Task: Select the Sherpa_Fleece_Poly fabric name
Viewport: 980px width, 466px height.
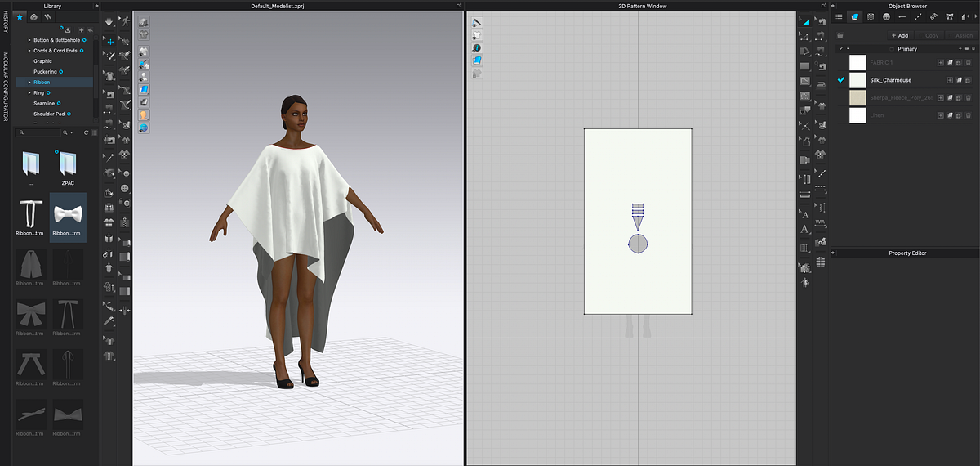Action: pos(901,97)
